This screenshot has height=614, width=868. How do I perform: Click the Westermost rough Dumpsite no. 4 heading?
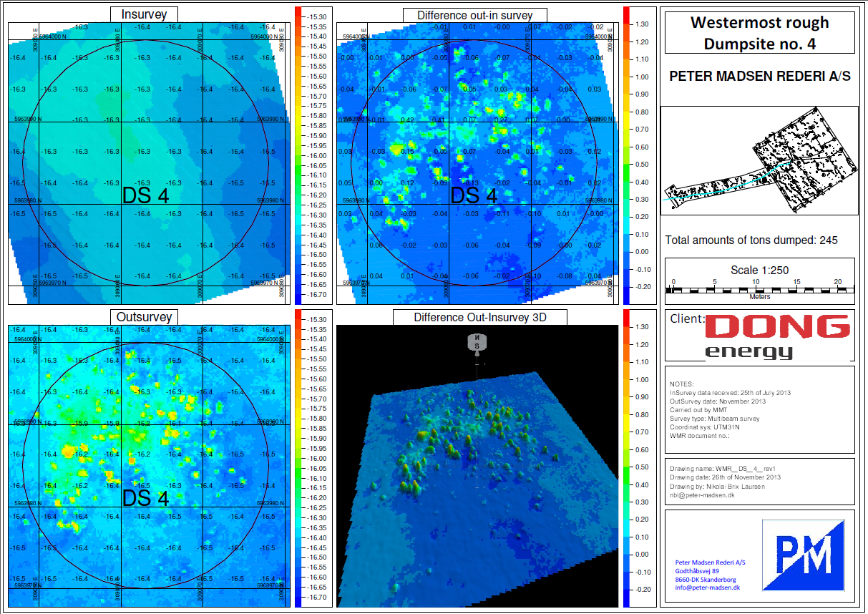pos(759,33)
